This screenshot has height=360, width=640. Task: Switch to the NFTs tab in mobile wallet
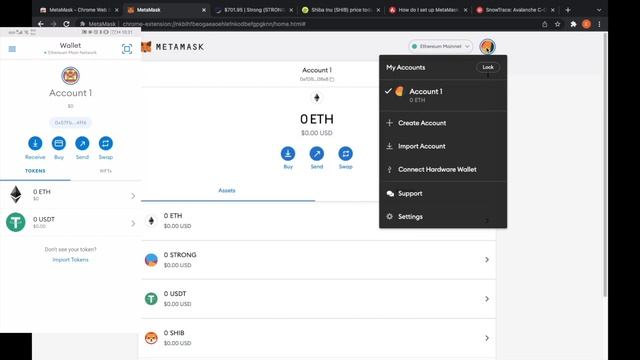(106, 171)
